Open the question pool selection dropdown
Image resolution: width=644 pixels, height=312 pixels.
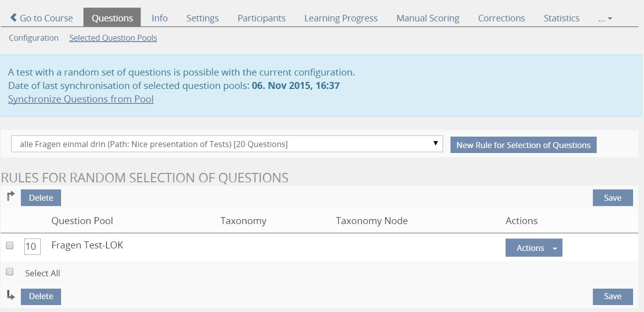pyautogui.click(x=227, y=144)
